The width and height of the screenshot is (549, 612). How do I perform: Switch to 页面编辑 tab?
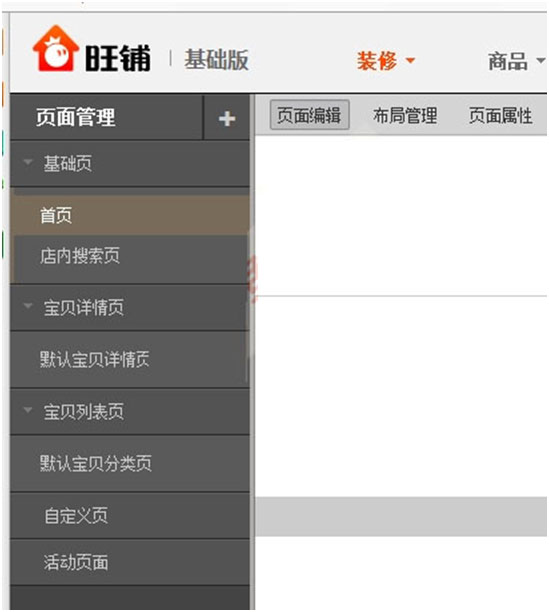(x=309, y=115)
